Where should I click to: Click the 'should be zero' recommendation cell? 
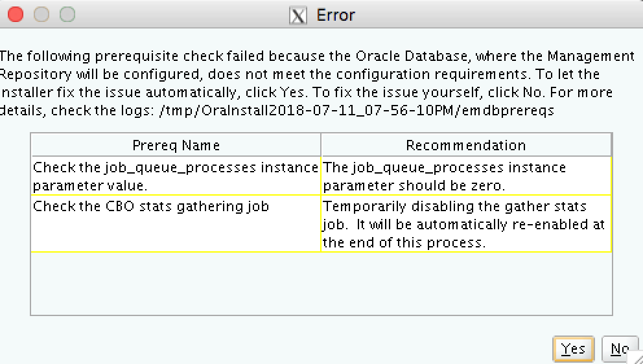tap(465, 176)
